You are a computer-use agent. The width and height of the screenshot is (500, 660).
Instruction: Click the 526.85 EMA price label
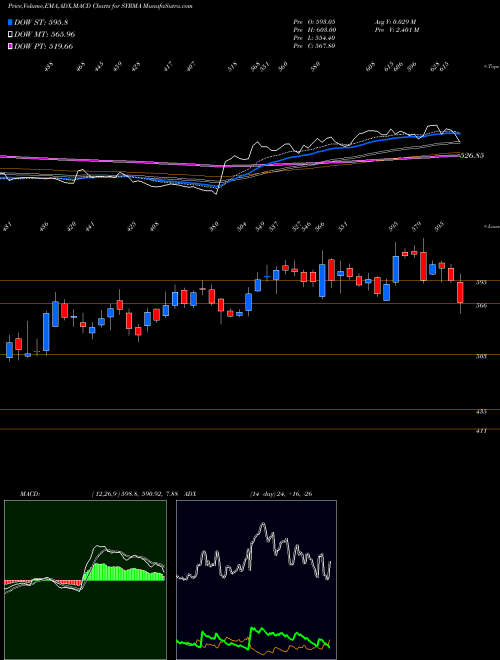pyautogui.click(x=472, y=155)
